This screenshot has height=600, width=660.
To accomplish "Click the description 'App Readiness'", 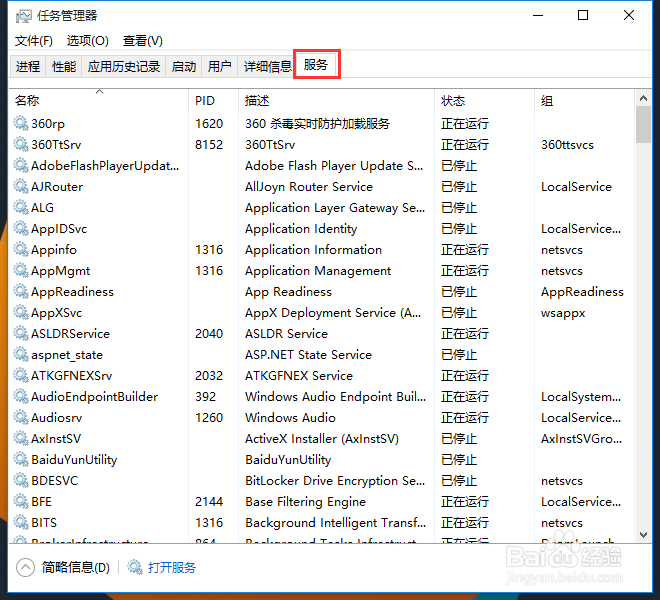I will tap(288, 292).
